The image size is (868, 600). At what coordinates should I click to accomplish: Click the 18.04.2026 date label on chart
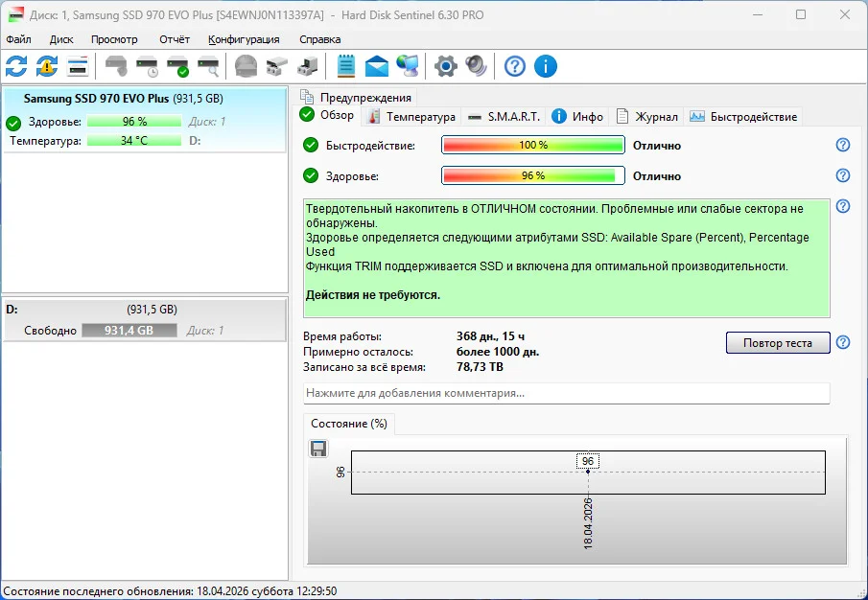[588, 523]
